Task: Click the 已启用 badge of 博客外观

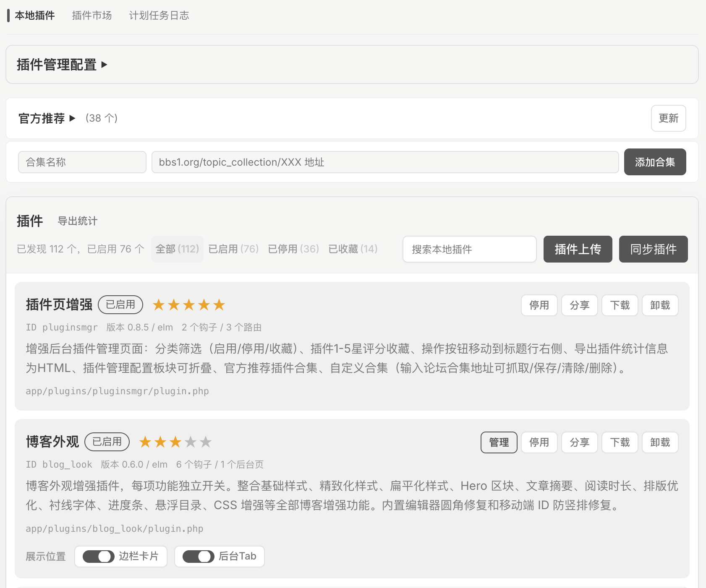Action: click(107, 442)
